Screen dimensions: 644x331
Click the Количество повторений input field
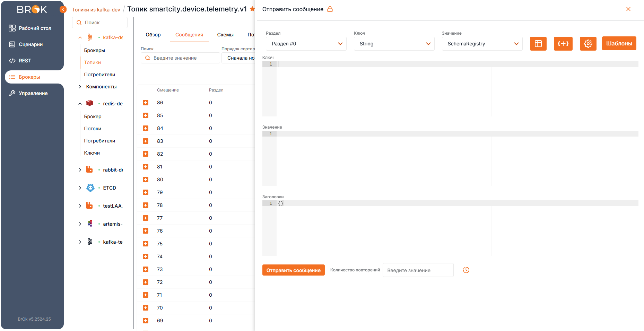(418, 270)
